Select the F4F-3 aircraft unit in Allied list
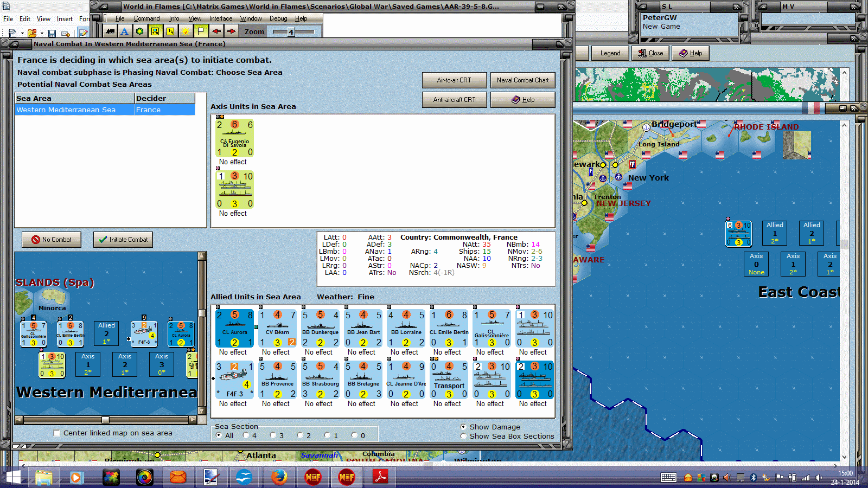This screenshot has width=868, height=488. click(x=235, y=380)
